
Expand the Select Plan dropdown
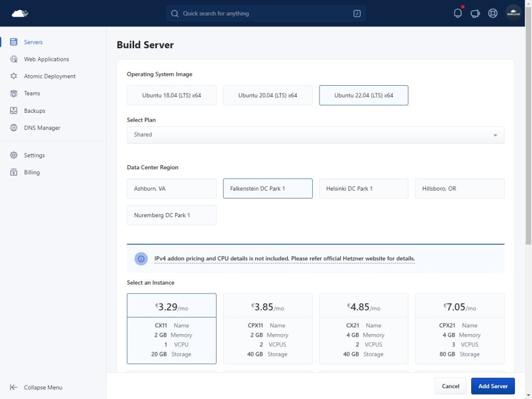[315, 135]
